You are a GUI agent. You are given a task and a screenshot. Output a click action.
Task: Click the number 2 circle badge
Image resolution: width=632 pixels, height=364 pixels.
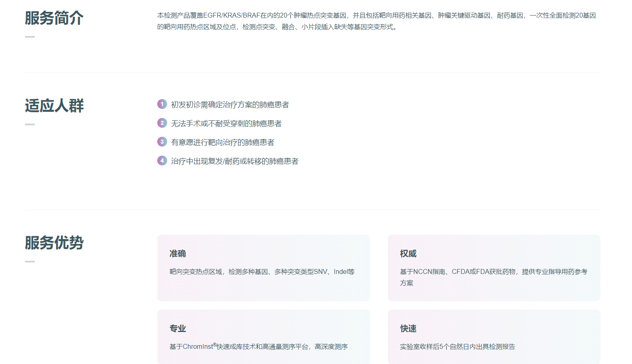[x=162, y=123]
